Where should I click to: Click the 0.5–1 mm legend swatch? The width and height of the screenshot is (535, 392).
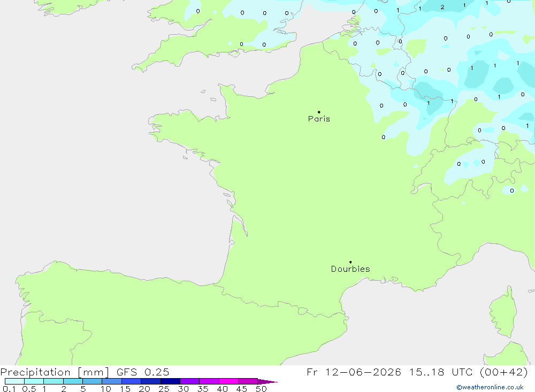[x=34, y=381]
